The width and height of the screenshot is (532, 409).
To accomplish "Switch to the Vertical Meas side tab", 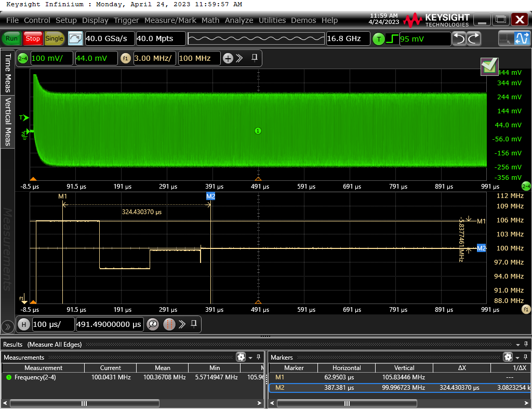I will tap(7, 120).
